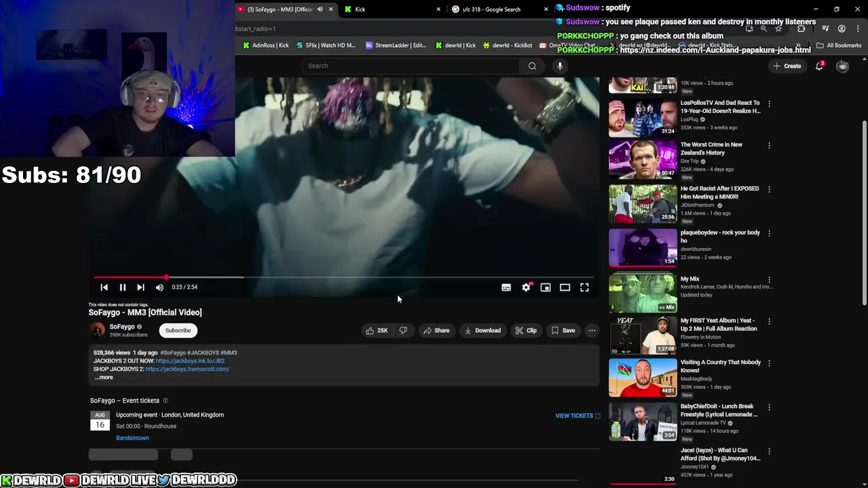The width and height of the screenshot is (868, 488).
Task: Download the video
Action: 483,331
